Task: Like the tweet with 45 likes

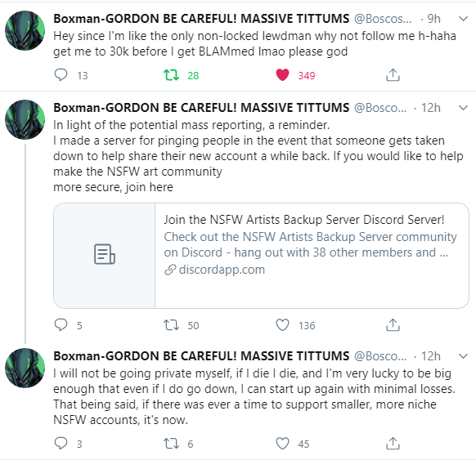Action: (x=282, y=444)
